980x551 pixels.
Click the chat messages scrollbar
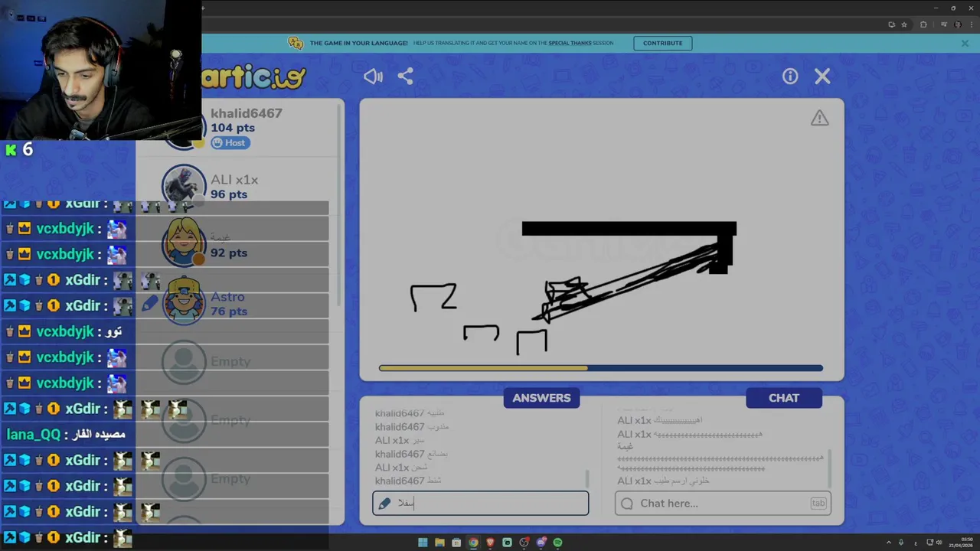[830, 468]
